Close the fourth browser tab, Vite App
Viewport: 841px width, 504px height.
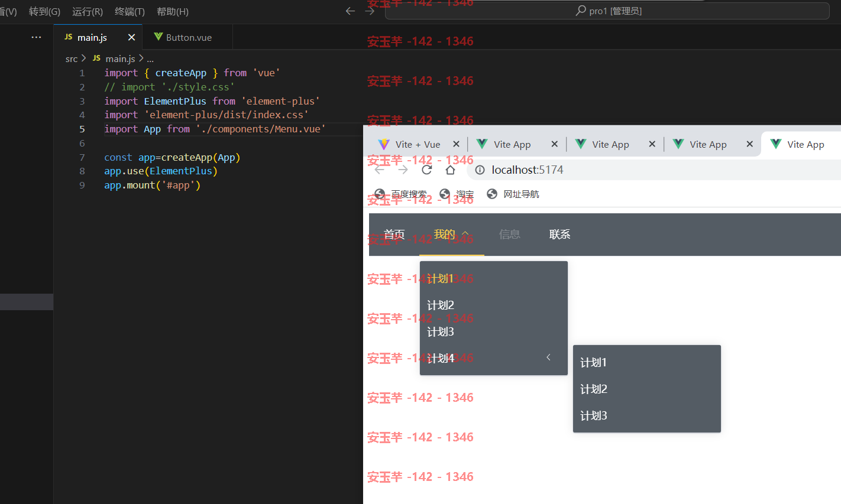(x=749, y=144)
